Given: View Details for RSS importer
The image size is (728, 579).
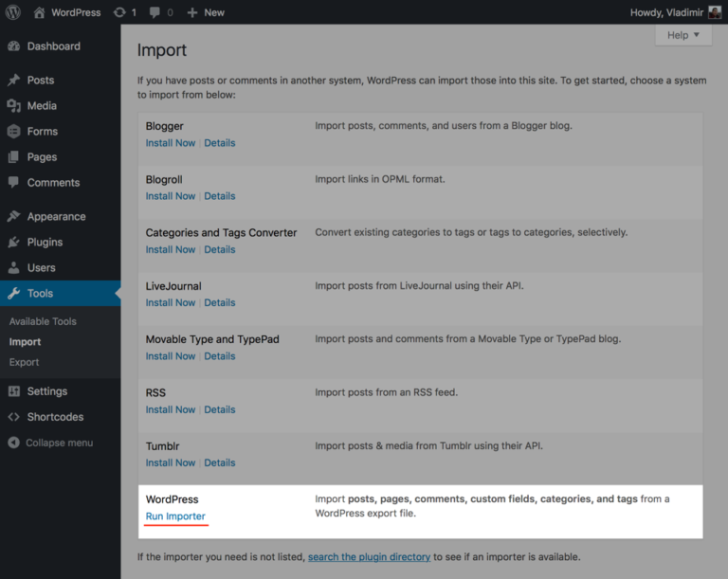Looking at the screenshot, I should pyautogui.click(x=220, y=409).
